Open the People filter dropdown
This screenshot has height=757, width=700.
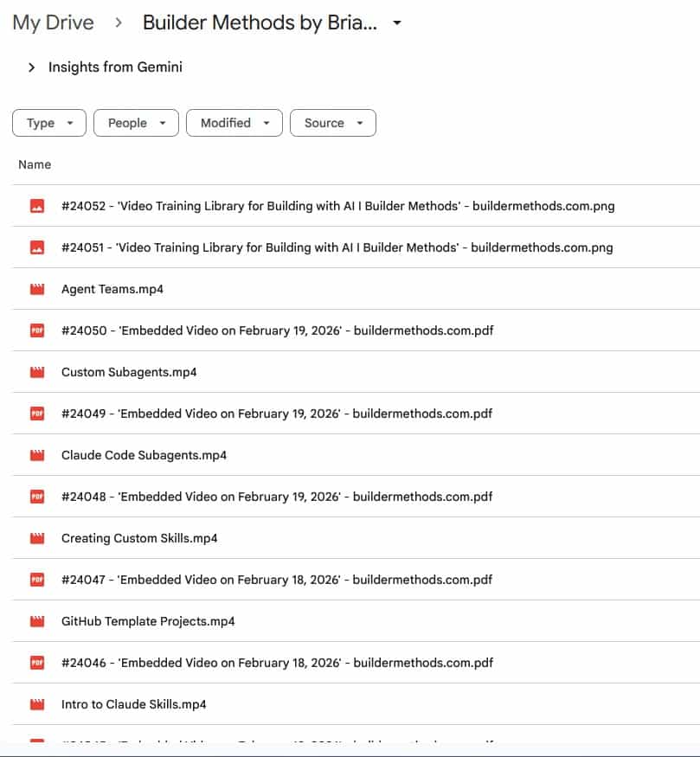click(x=136, y=123)
